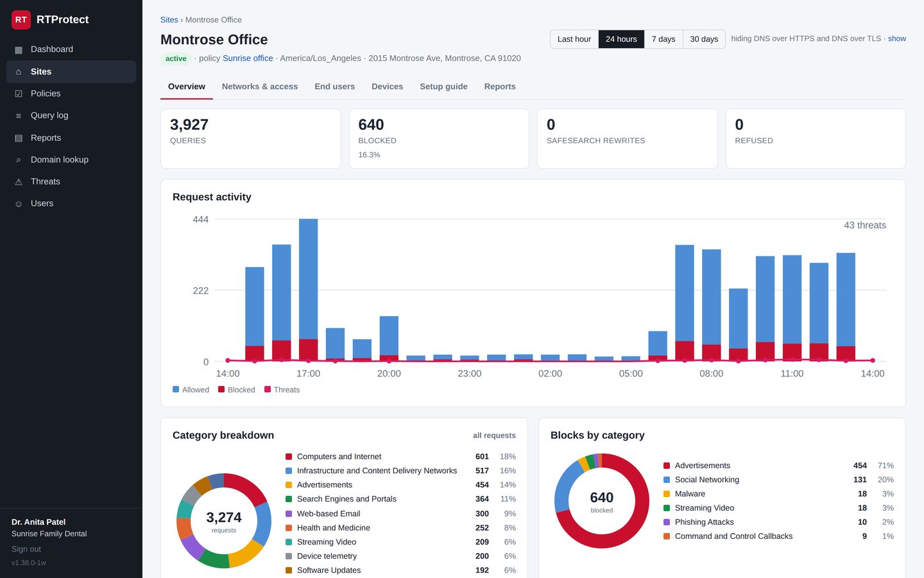The image size is (924, 578).
Task: Click the Advertisements row in Blocks by category
Action: coord(778,466)
